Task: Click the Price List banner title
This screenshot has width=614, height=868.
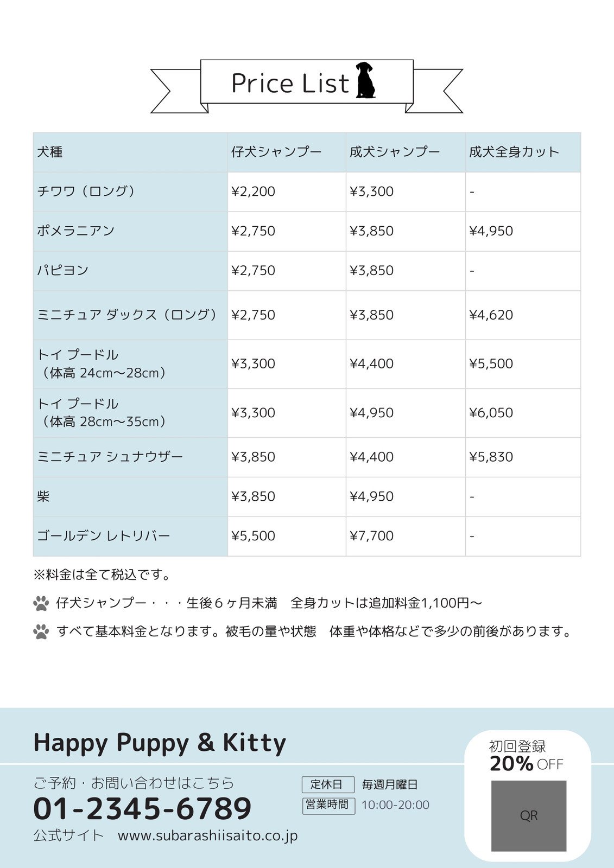Action: point(290,84)
